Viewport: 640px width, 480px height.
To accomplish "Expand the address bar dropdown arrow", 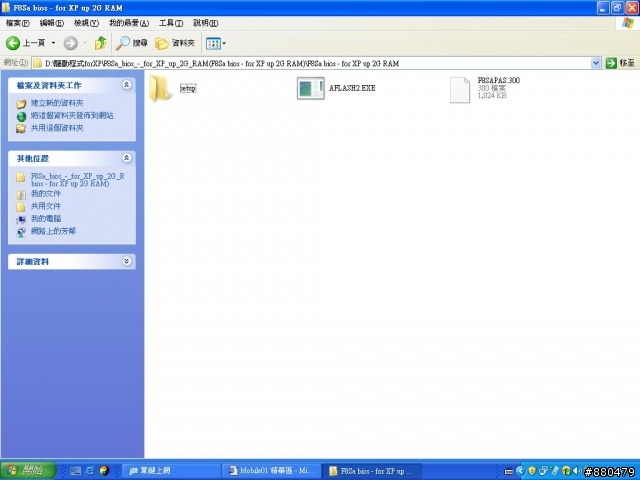I will [596, 63].
